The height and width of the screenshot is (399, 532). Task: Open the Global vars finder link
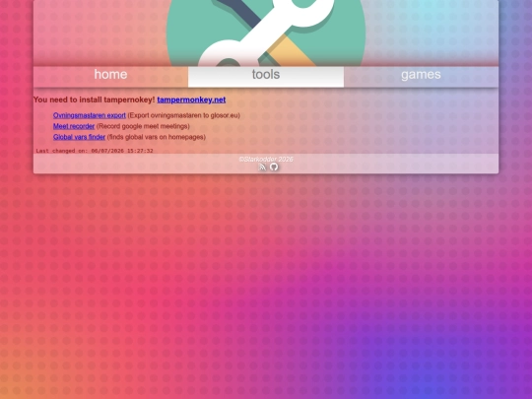(79, 137)
